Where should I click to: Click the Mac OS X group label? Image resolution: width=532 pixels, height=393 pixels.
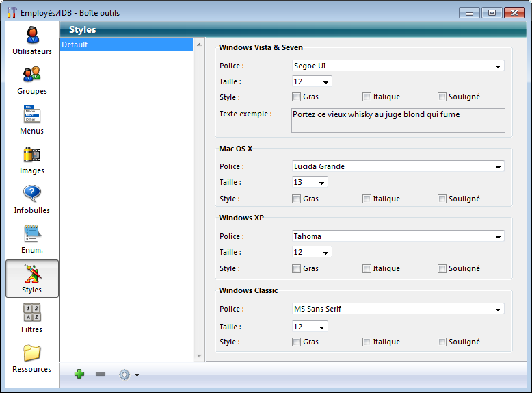[x=235, y=149]
